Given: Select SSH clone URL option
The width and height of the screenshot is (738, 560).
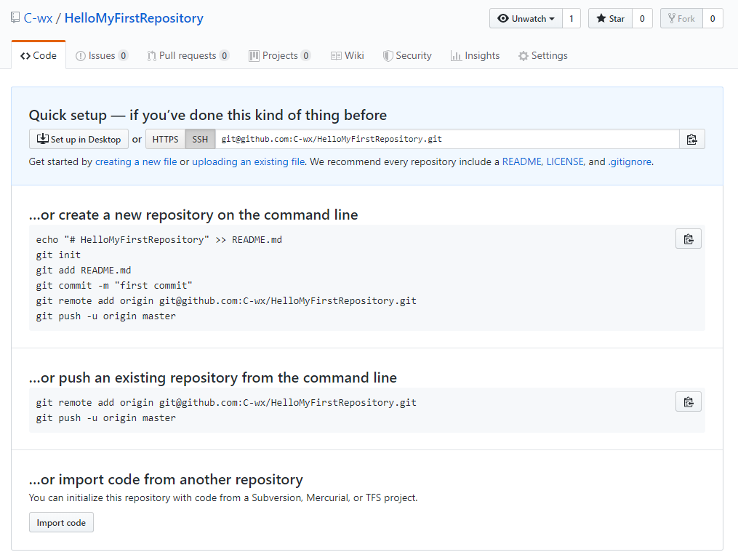Looking at the screenshot, I should click(x=200, y=140).
